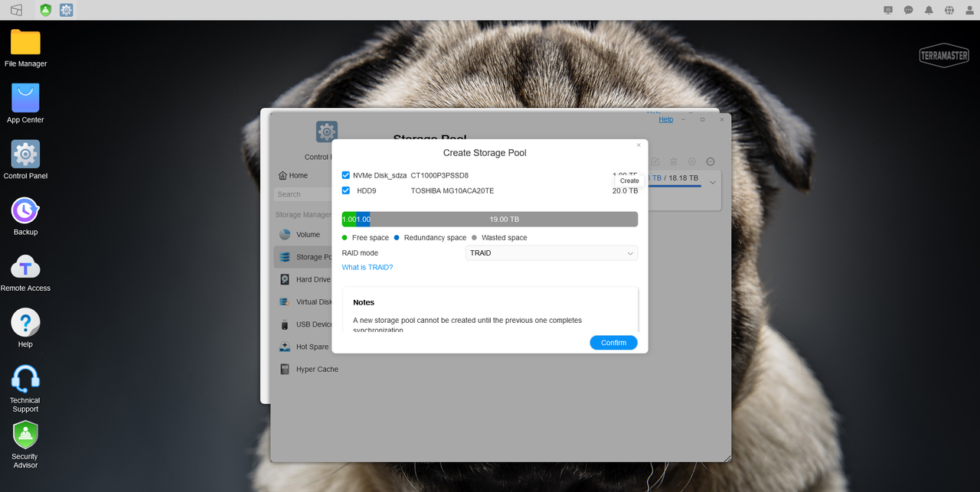Show desktop via top-left window icon

(x=16, y=10)
